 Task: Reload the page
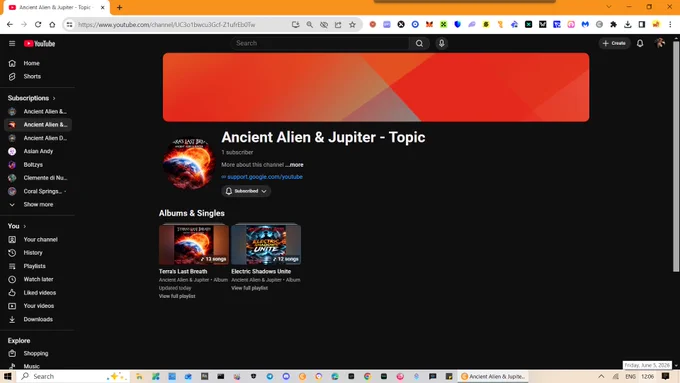[38, 25]
